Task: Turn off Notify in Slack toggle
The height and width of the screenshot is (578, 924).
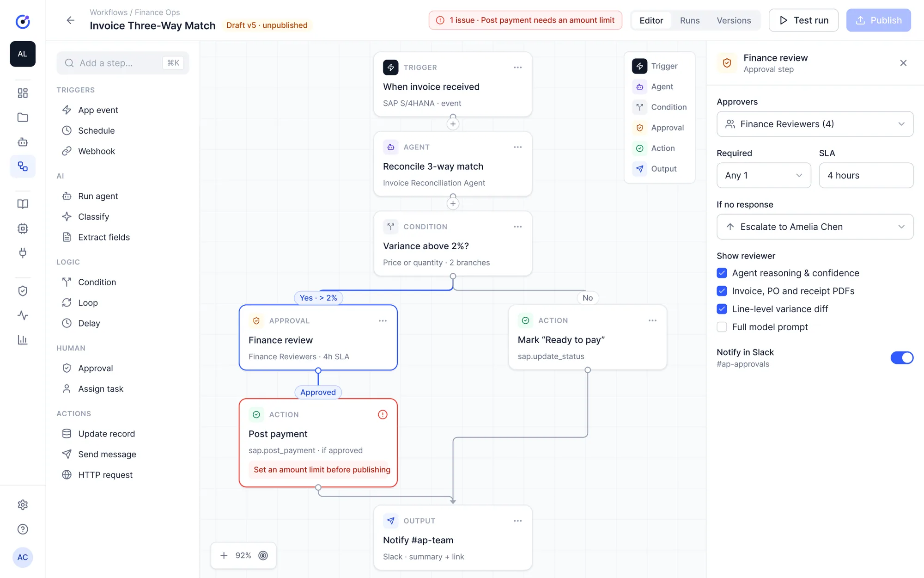Action: 902,357
